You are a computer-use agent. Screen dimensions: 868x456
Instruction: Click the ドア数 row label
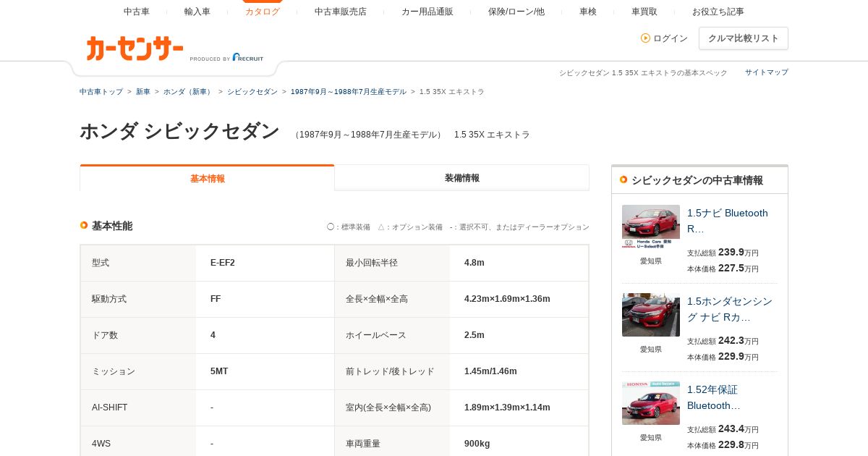(x=105, y=335)
